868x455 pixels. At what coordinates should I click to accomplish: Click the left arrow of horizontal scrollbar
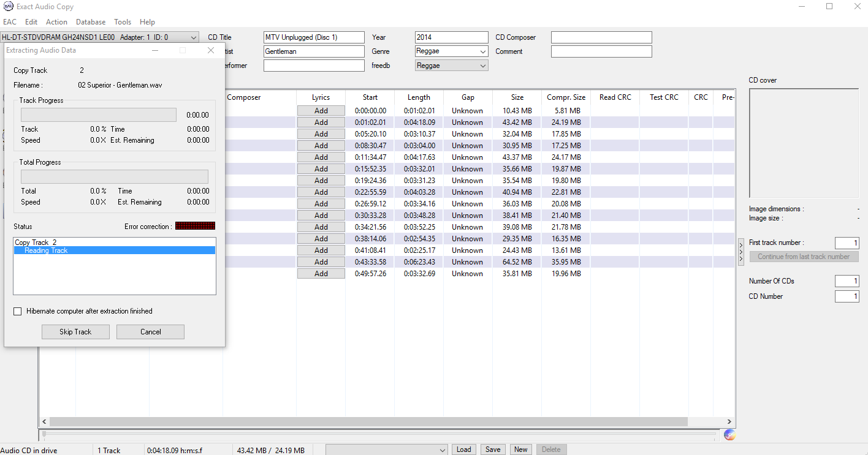tap(44, 422)
